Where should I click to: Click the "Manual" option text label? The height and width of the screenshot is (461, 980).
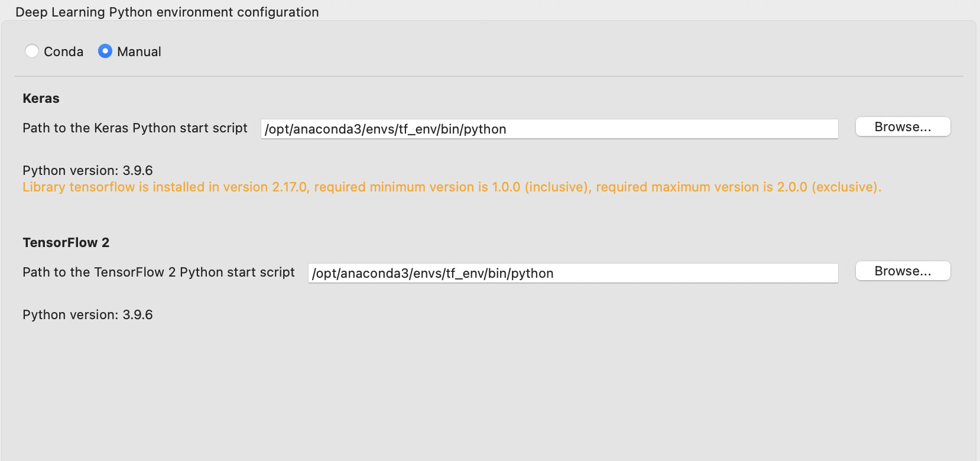tap(139, 52)
